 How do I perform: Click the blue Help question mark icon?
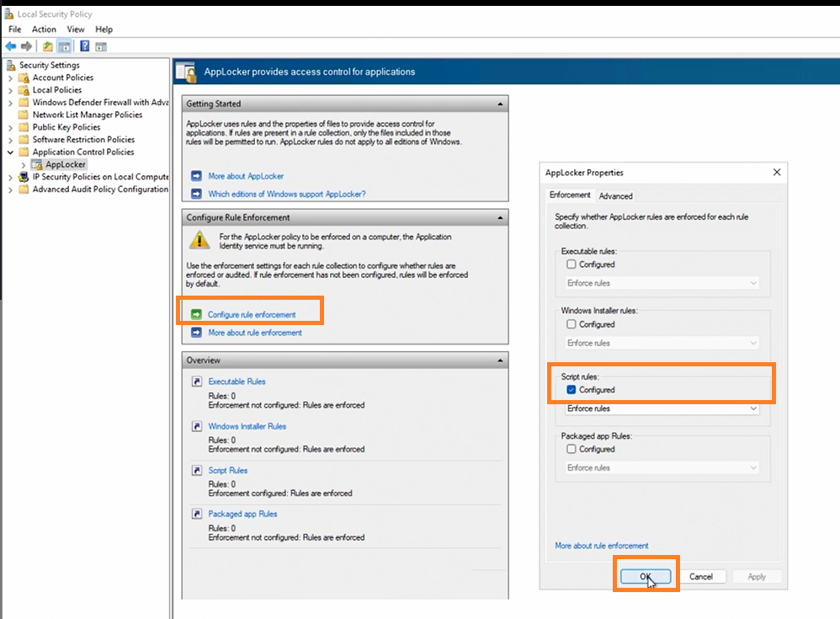(85, 46)
